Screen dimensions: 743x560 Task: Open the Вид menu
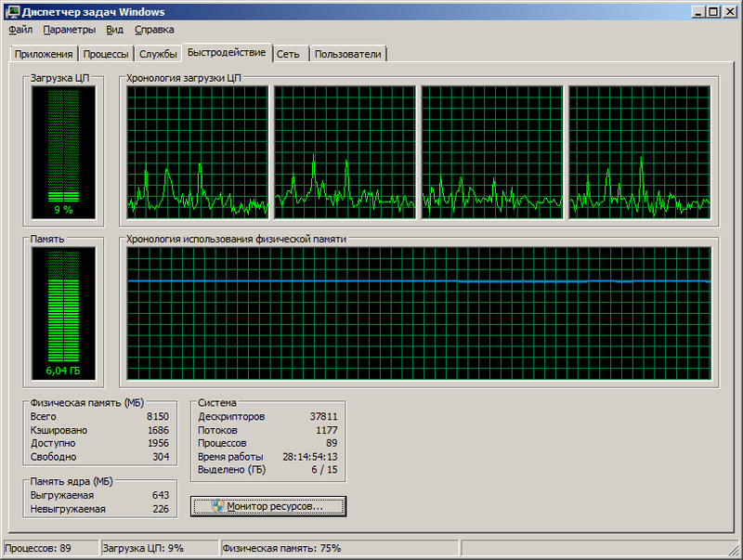pyautogui.click(x=114, y=30)
